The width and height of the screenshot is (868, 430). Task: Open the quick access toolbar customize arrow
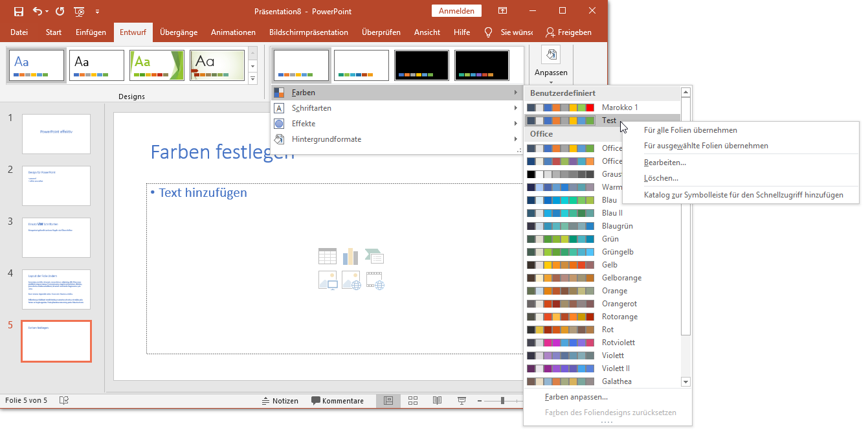[97, 12]
